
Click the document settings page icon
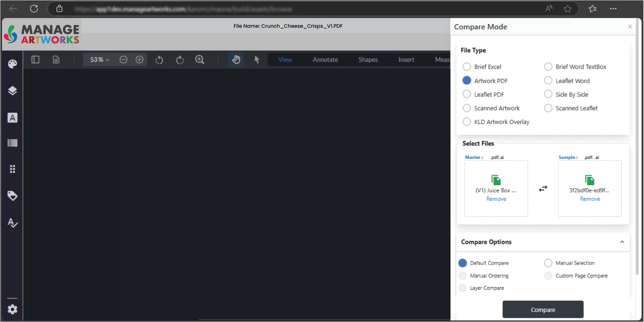pyautogui.click(x=56, y=60)
